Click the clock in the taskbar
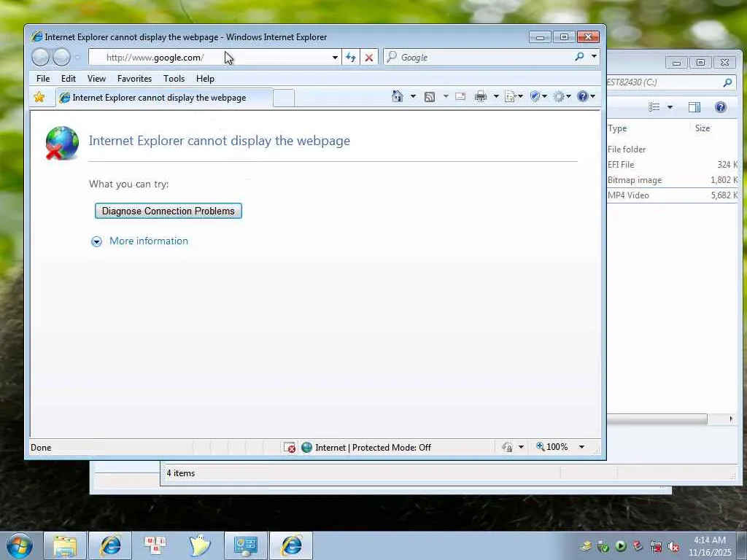The image size is (747, 560). (710, 546)
